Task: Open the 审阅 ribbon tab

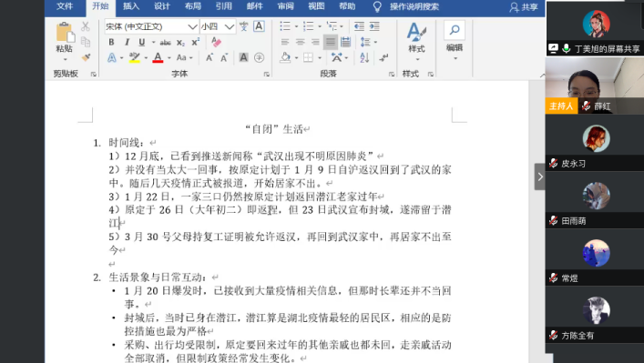Action: 285,6
